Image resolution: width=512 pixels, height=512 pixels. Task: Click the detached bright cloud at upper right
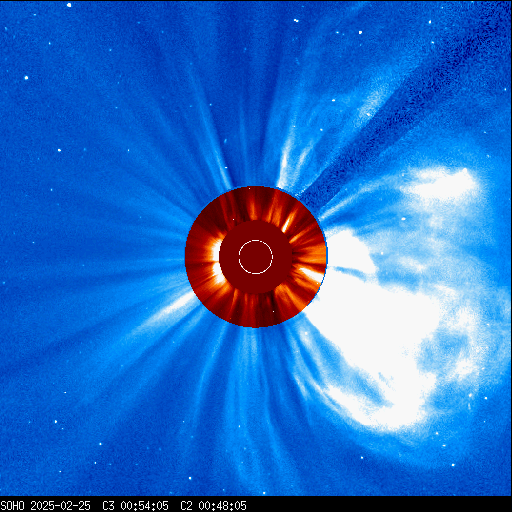440,183
